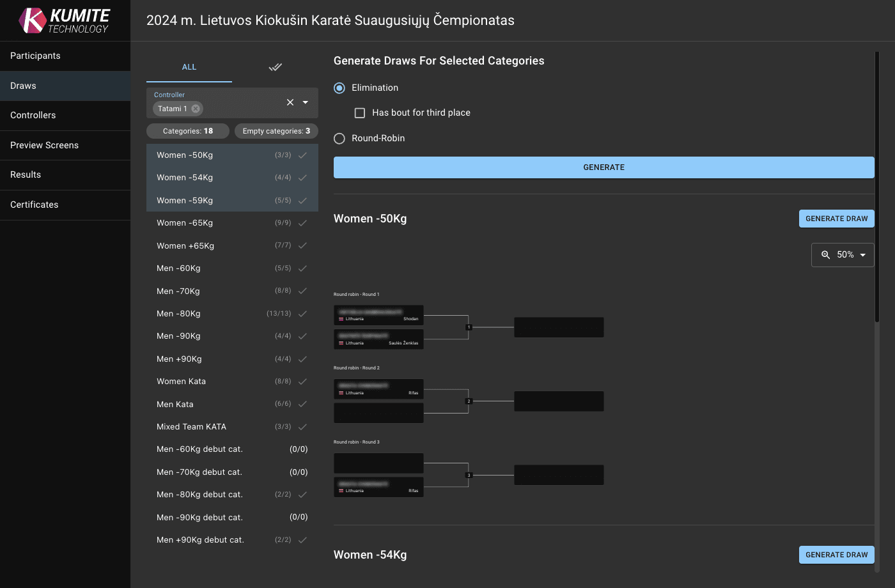This screenshot has width=895, height=588.
Task: Generate draw for Women -54Kg
Action: click(836, 555)
